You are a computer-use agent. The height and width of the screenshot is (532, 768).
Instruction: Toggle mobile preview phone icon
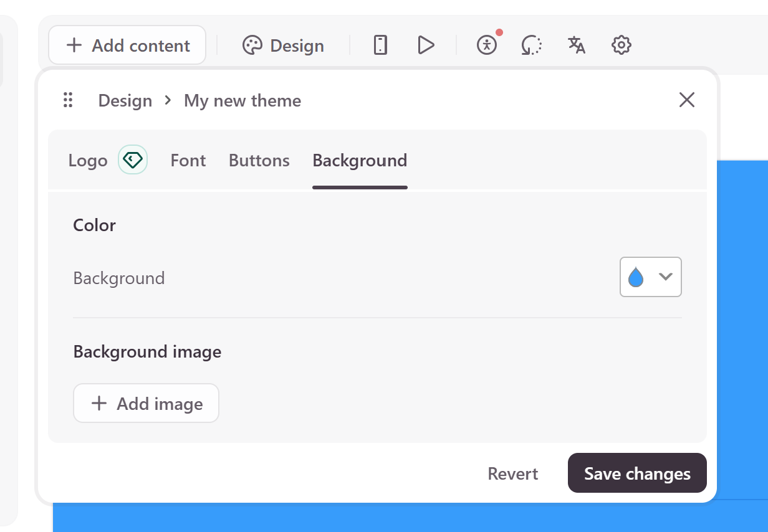(380, 45)
